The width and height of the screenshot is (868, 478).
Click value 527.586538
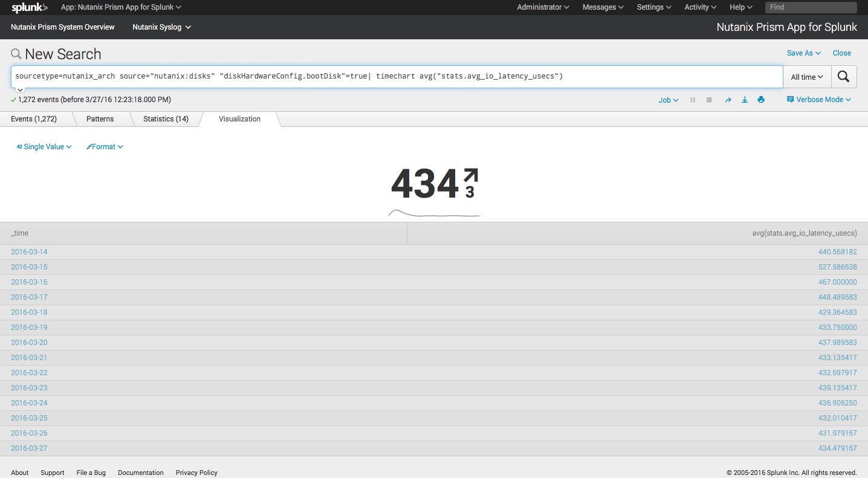[838, 267]
